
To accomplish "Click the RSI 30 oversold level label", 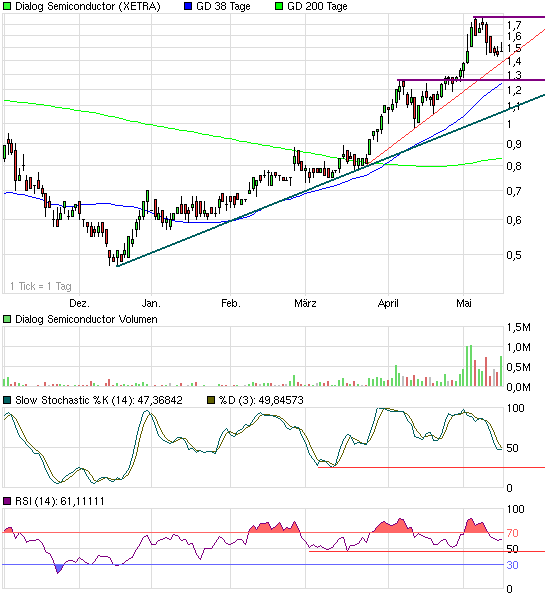I will tap(513, 565).
